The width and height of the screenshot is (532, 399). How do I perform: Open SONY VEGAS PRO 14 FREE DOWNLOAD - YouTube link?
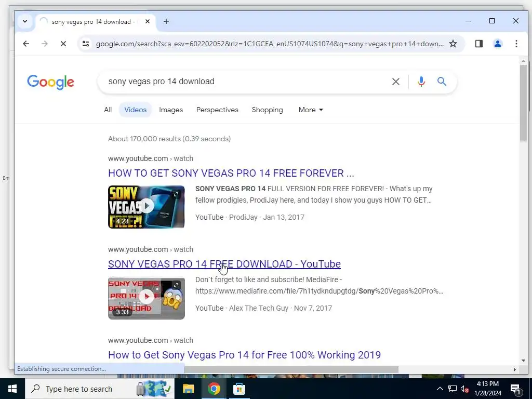coord(224,264)
